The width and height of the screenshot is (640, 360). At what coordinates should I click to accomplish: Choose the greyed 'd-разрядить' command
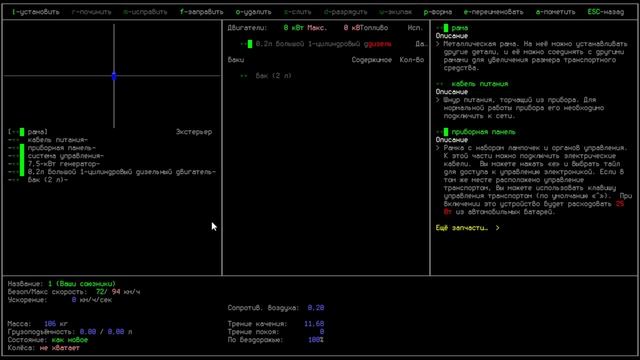[x=345, y=12]
